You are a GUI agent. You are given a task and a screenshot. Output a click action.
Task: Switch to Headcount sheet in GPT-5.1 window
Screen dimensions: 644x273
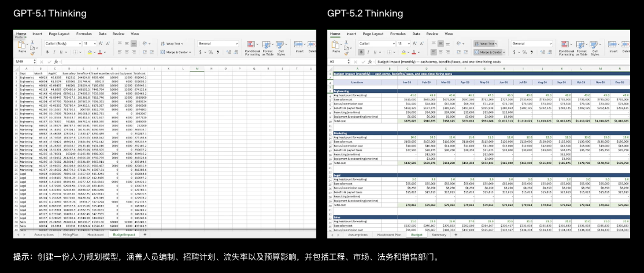[x=96, y=234]
